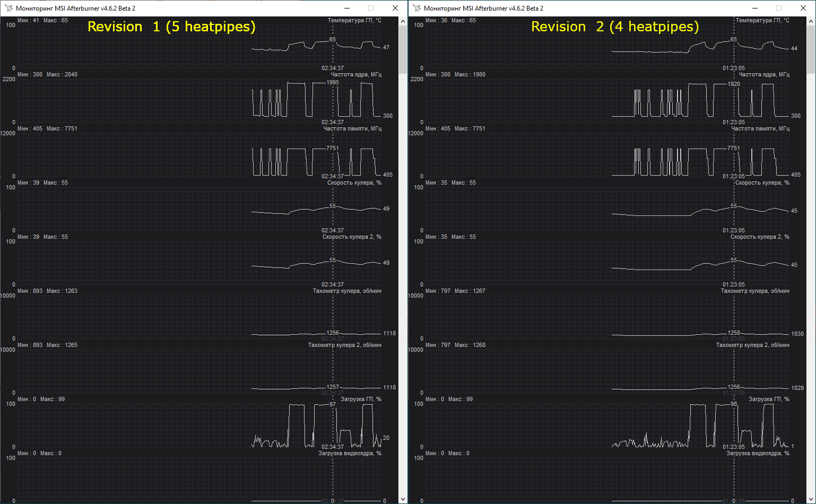This screenshot has height=504, width=816.
Task: Click 'Тахометр кулера 2, об/мин' label in the right window
Action: pos(753,345)
